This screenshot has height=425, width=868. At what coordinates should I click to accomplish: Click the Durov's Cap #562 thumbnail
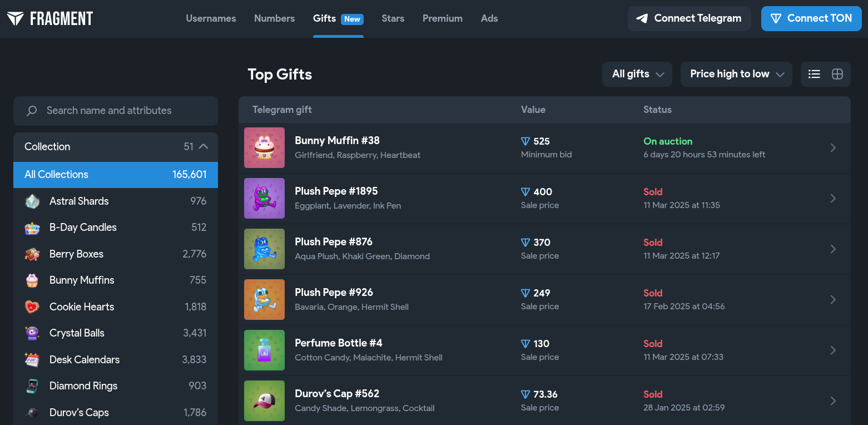click(x=264, y=401)
